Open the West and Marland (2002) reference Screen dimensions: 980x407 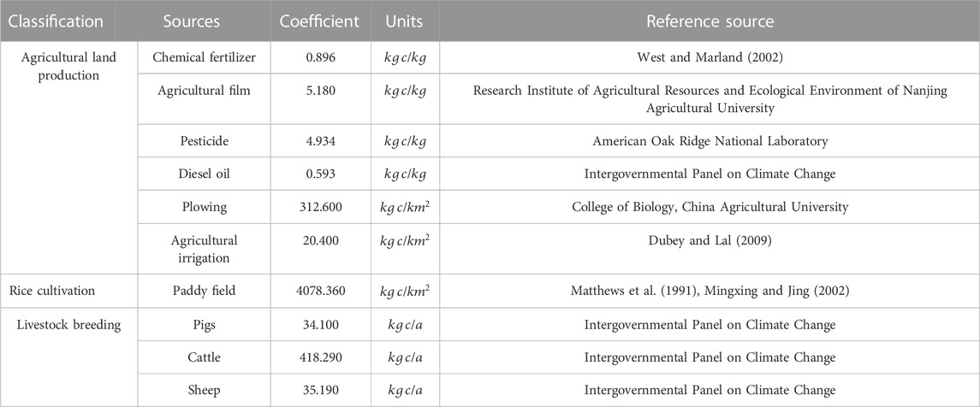click(710, 58)
